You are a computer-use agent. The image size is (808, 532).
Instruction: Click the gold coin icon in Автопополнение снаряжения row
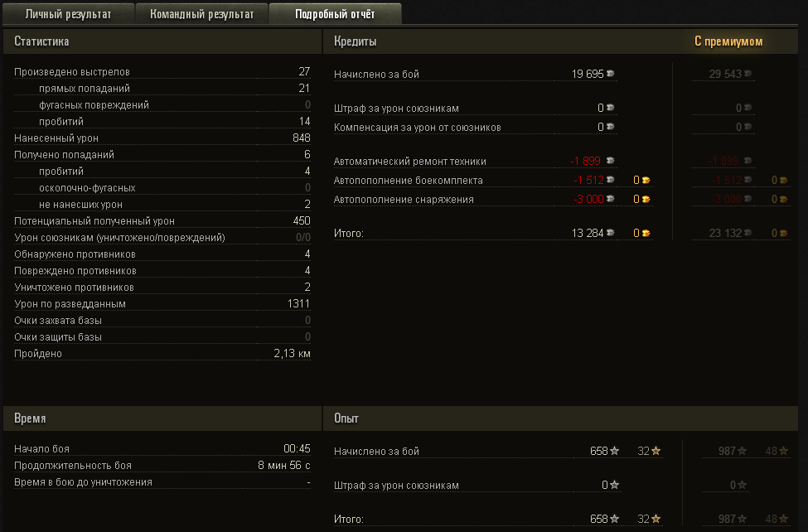646,199
